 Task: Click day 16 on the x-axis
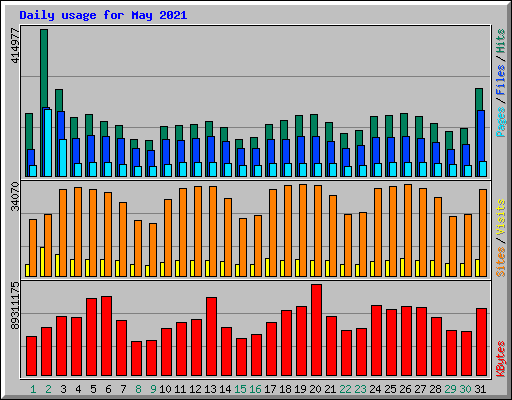[255, 389]
